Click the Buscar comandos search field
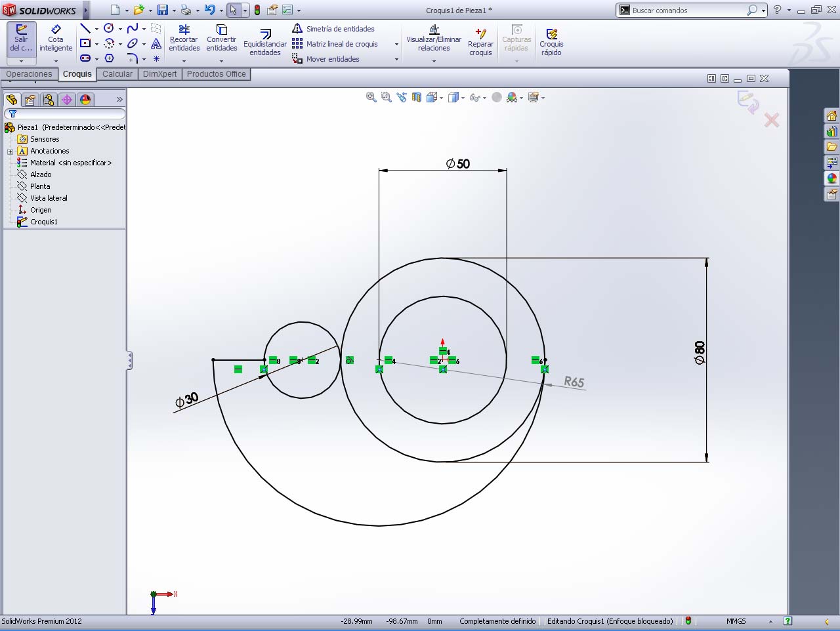The width and height of the screenshot is (840, 631). 688,10
